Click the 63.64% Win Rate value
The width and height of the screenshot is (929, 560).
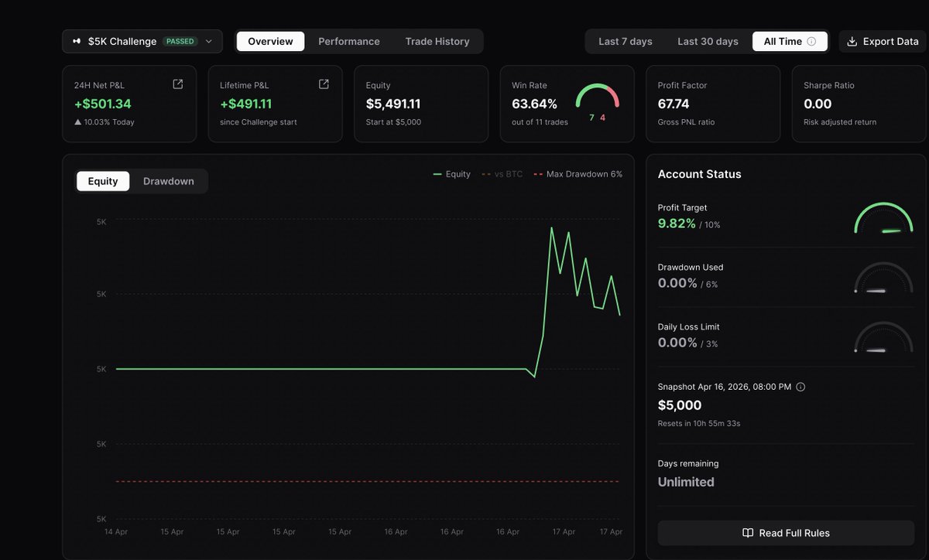pos(534,104)
